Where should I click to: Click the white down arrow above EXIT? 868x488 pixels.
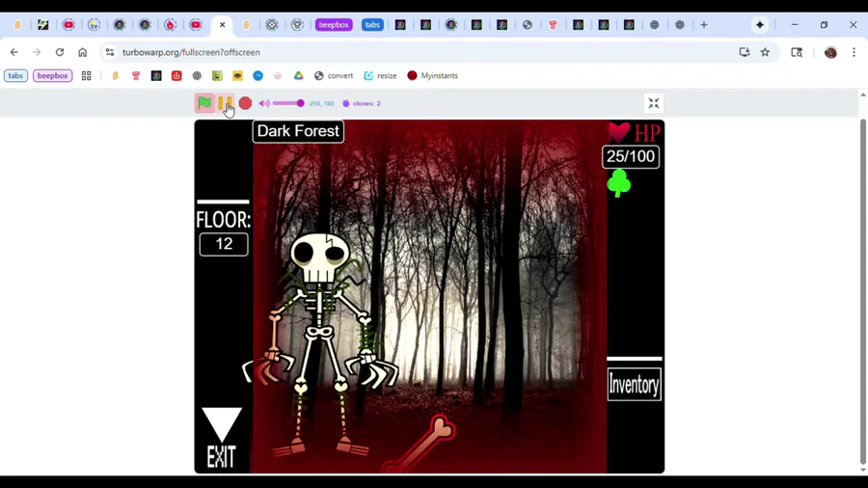(222, 423)
